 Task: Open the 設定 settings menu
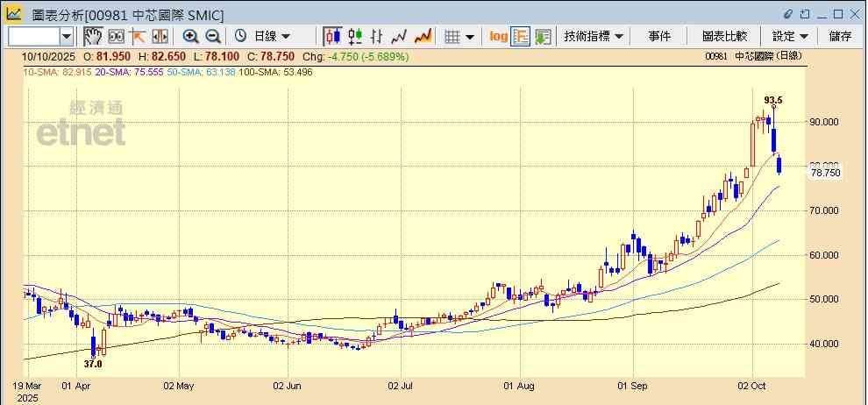pos(790,36)
